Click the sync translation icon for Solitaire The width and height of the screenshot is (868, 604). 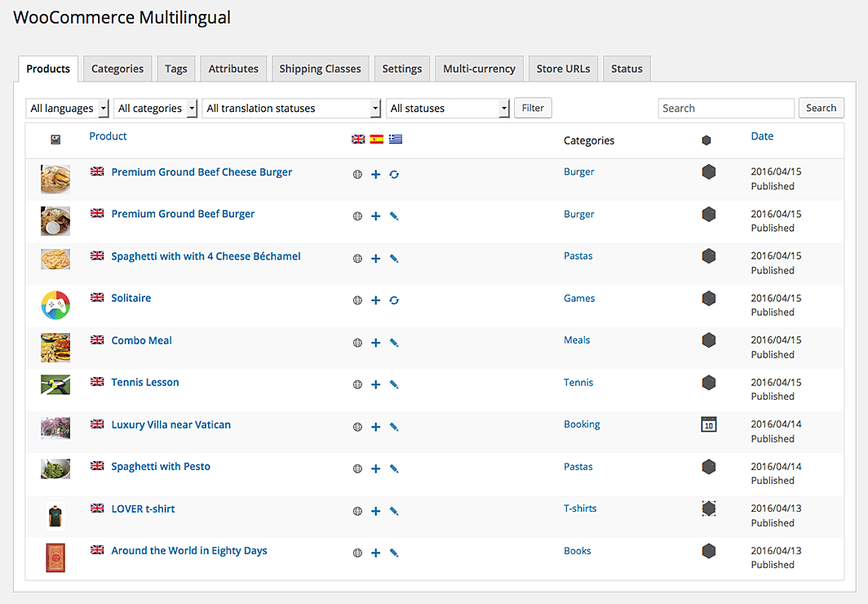[394, 300]
